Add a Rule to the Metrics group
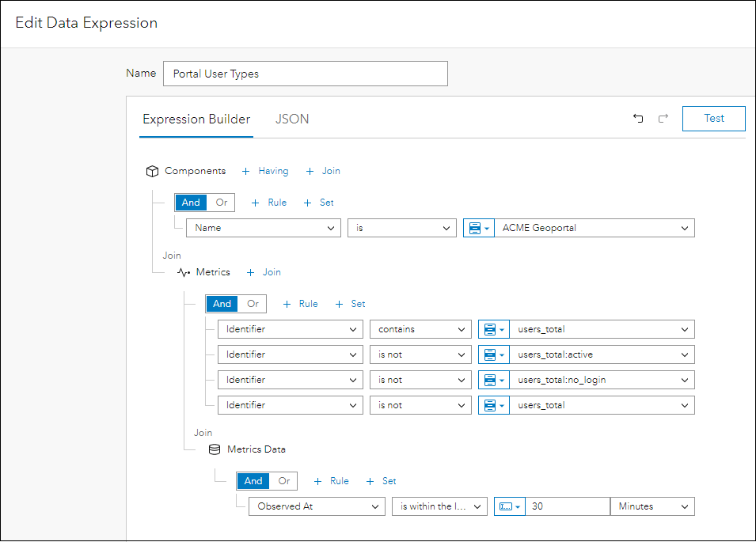Viewport: 756px width, 542px height. point(300,304)
